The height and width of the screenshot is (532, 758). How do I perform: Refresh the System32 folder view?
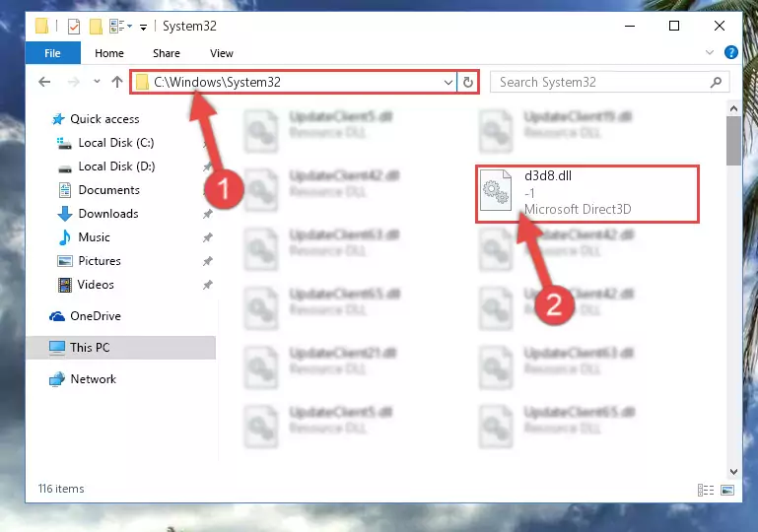(467, 82)
